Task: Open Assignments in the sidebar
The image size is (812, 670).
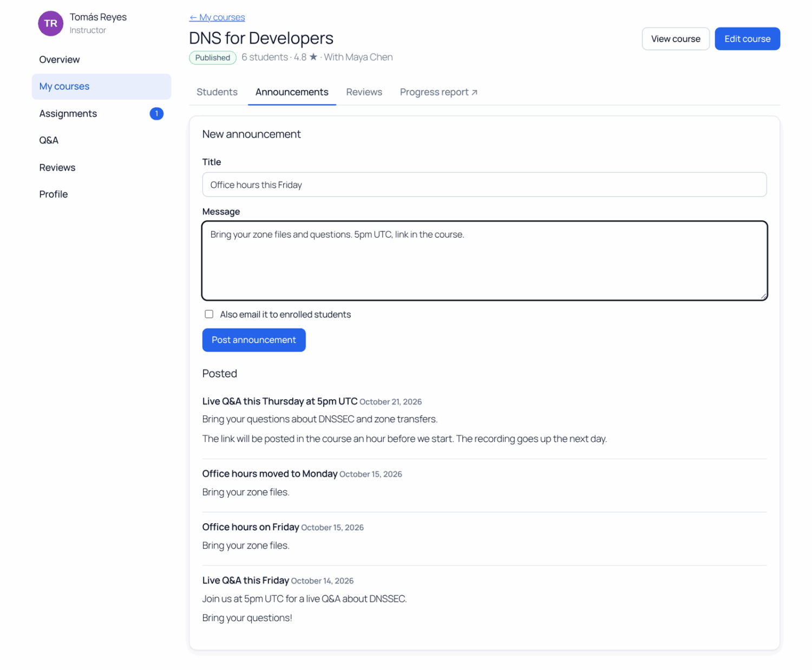Action: (102, 114)
